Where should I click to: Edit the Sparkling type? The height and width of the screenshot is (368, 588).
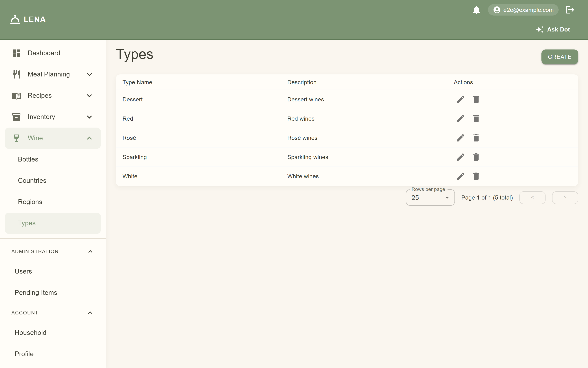tap(460, 157)
